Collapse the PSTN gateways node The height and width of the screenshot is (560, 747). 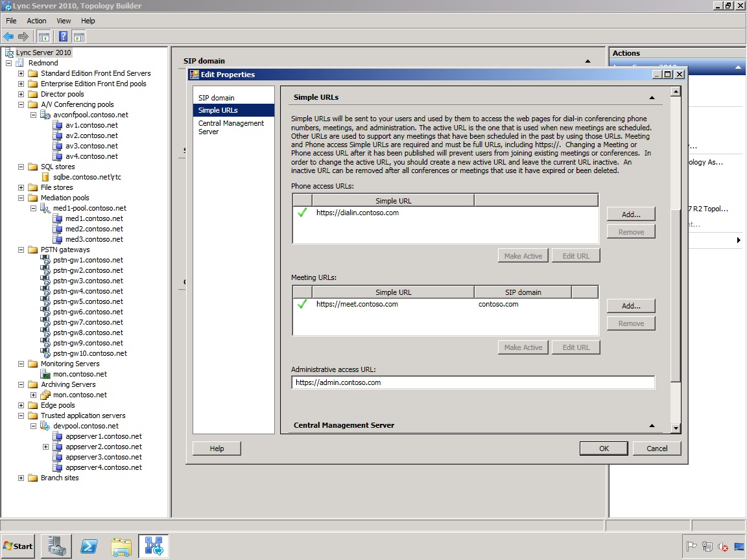click(21, 250)
